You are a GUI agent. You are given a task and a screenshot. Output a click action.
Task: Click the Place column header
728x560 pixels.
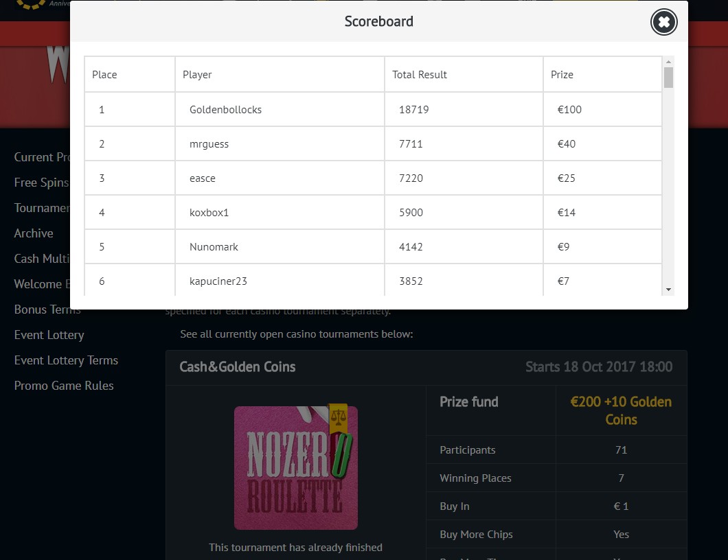[104, 75]
